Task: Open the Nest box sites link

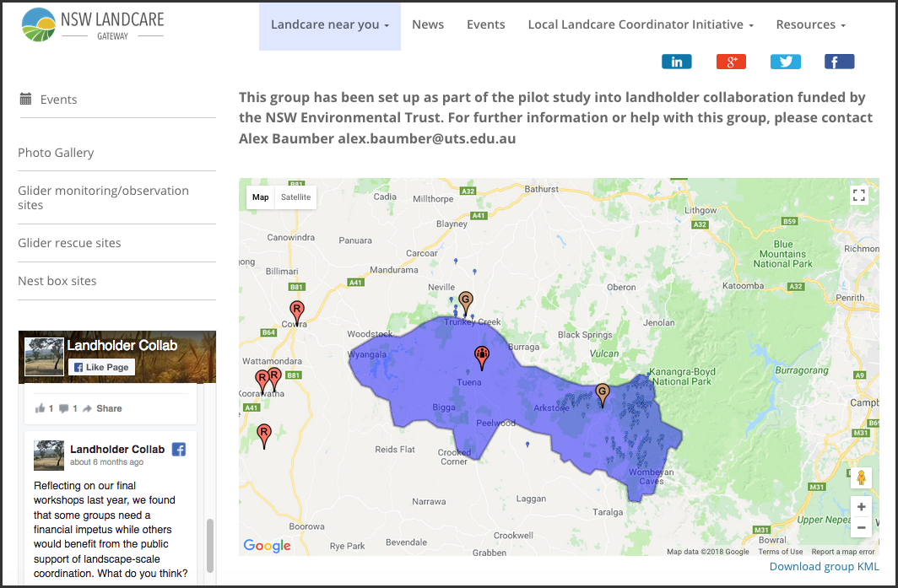Action: 57,281
